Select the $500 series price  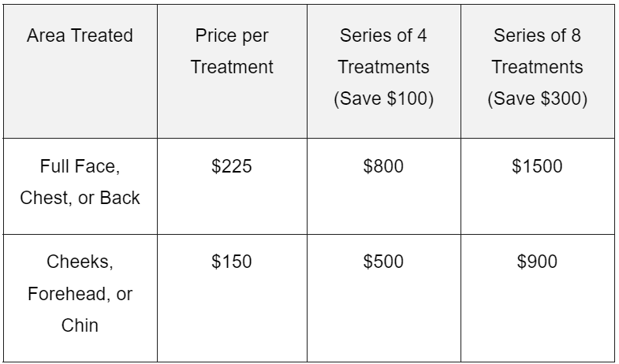point(383,262)
